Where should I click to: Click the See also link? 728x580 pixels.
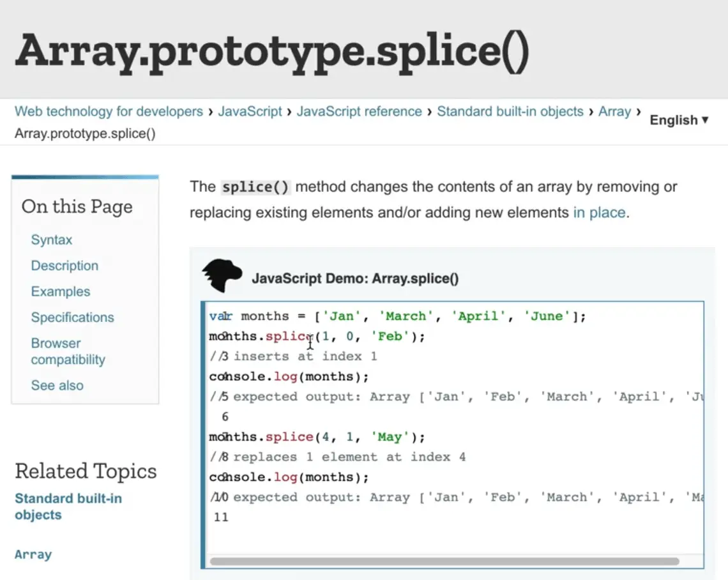point(57,386)
